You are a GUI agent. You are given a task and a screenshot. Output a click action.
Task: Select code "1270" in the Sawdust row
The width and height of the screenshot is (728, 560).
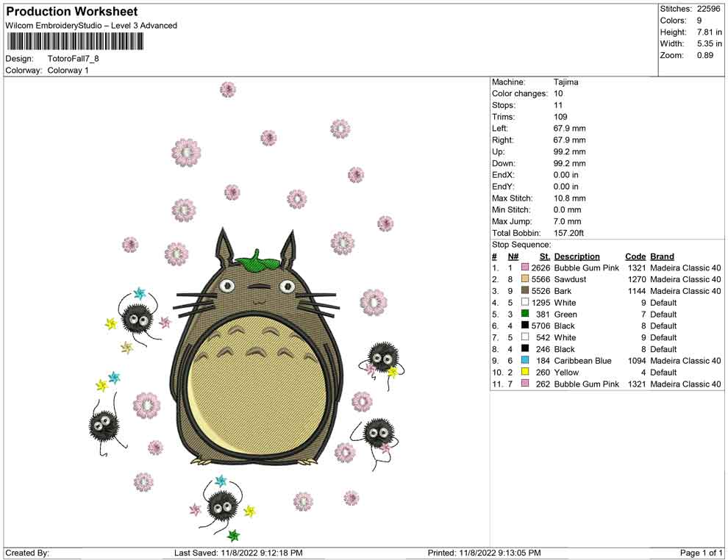tap(637, 279)
